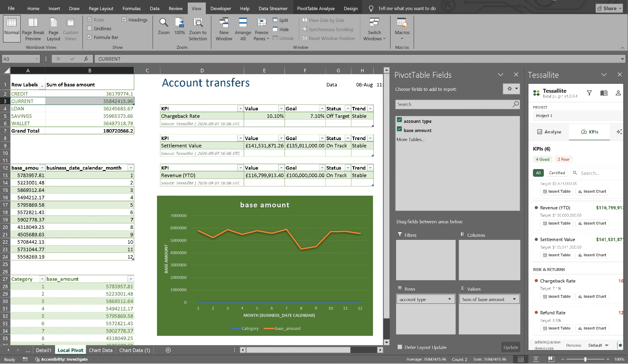Open Tessallite user account icon

pyautogui.click(x=618, y=93)
